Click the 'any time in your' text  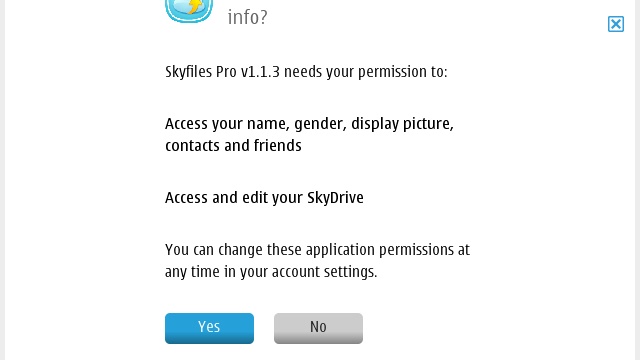point(216,272)
